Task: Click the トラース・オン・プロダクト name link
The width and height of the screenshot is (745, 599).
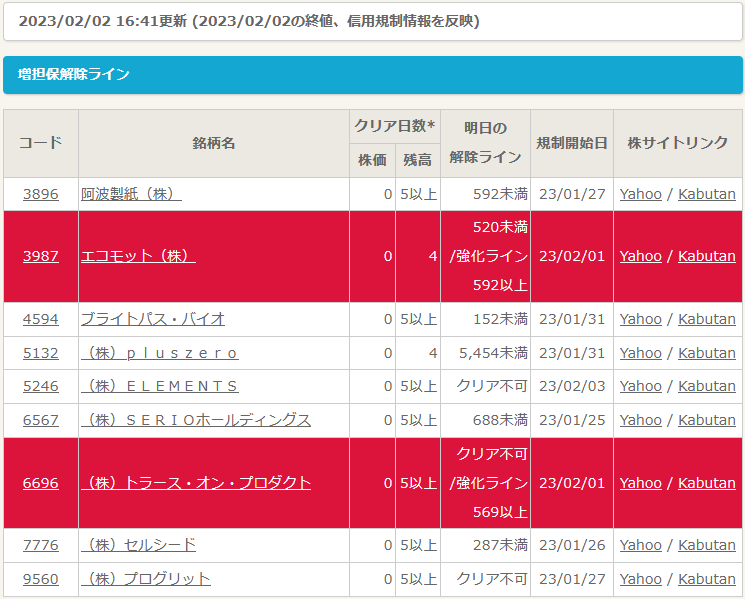Action: (196, 483)
